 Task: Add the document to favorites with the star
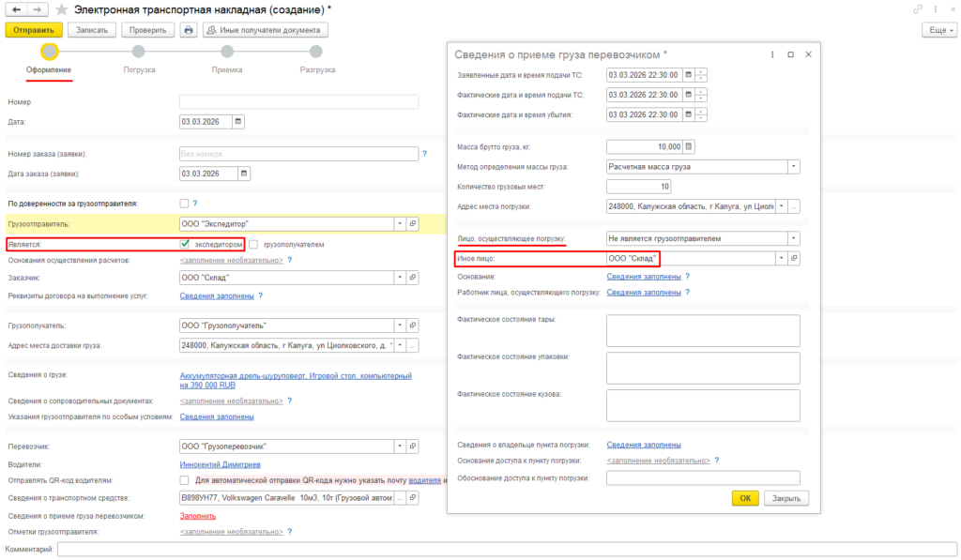[61, 9]
